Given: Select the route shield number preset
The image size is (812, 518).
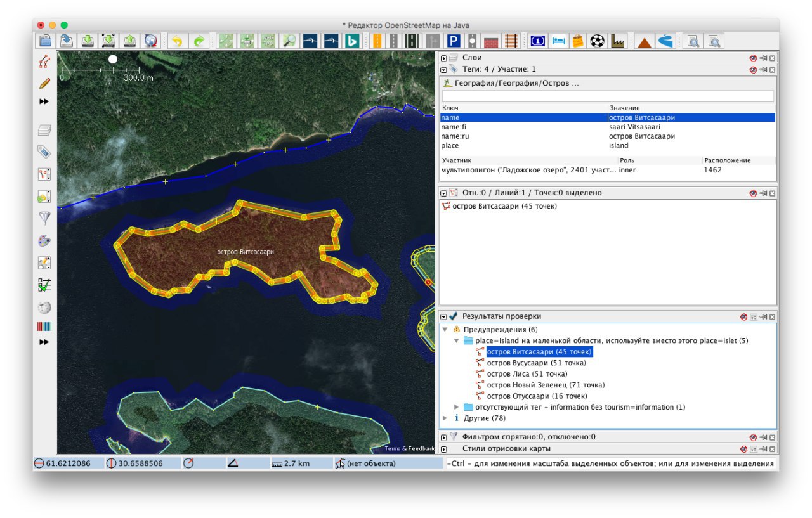Looking at the screenshot, I should pyautogui.click(x=537, y=41).
